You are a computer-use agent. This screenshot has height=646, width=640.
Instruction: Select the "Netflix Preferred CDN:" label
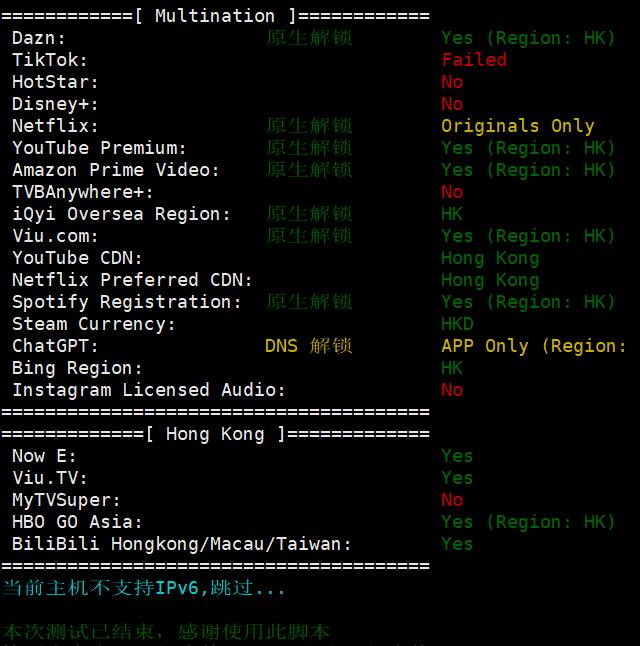[x=132, y=280]
